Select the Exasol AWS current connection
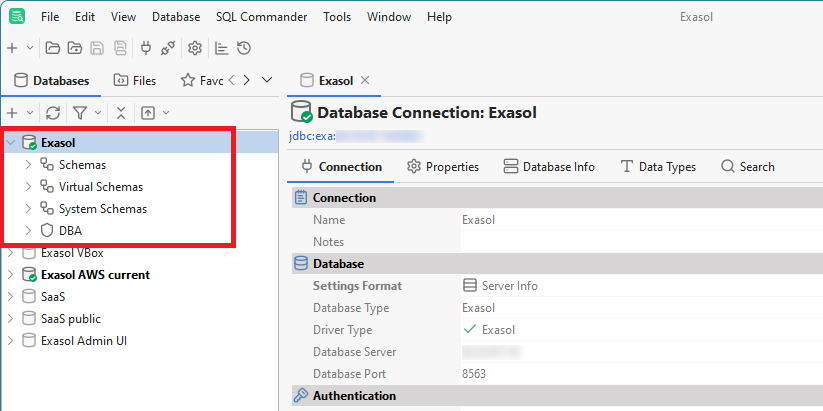This screenshot has height=411, width=823. [95, 275]
